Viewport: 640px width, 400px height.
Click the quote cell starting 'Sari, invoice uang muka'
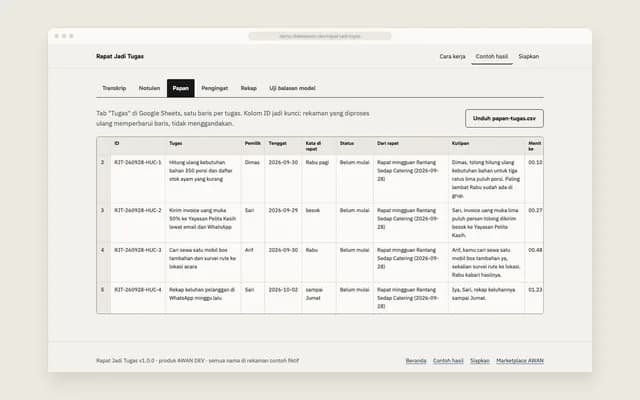(486, 223)
